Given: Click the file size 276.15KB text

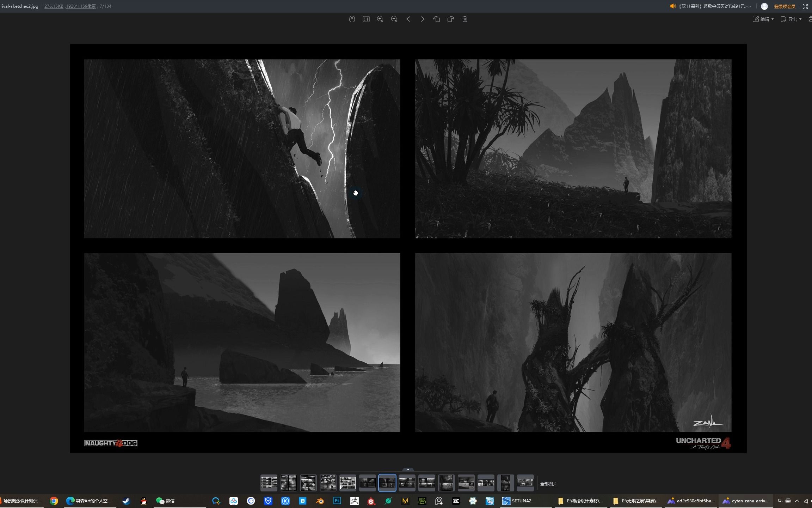Looking at the screenshot, I should click(54, 6).
